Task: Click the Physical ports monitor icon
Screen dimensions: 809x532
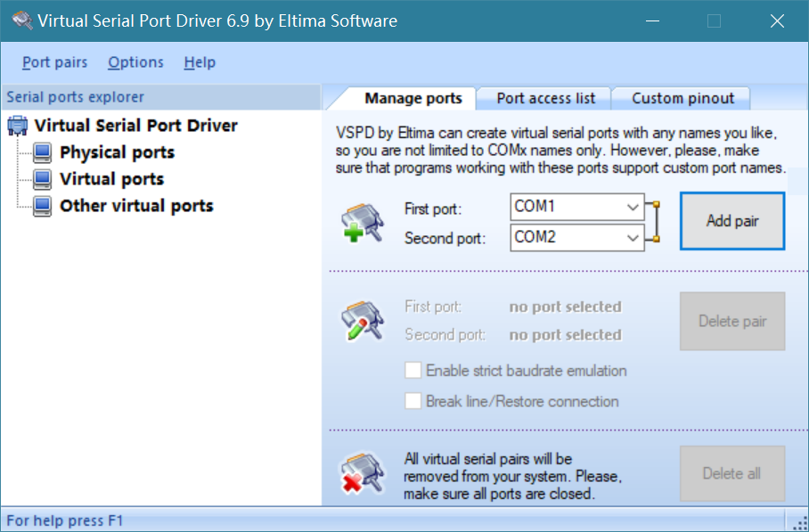Action: 42,152
